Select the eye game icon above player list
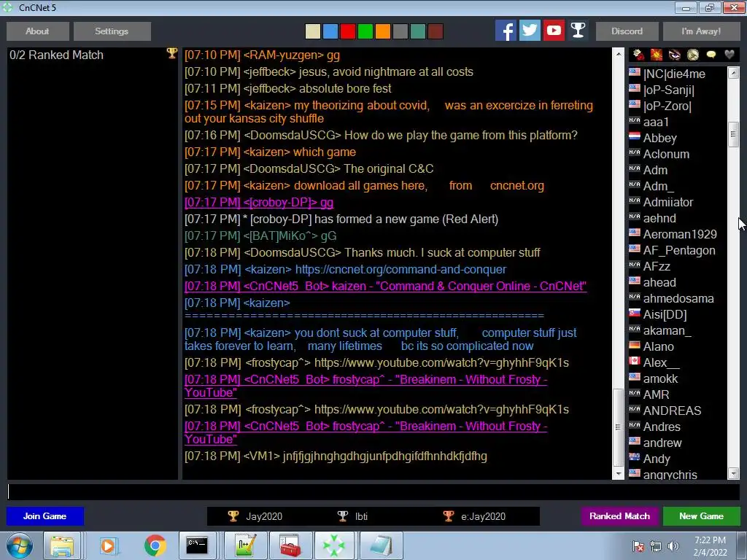This screenshot has height=560, width=747. pyautogui.click(x=675, y=55)
